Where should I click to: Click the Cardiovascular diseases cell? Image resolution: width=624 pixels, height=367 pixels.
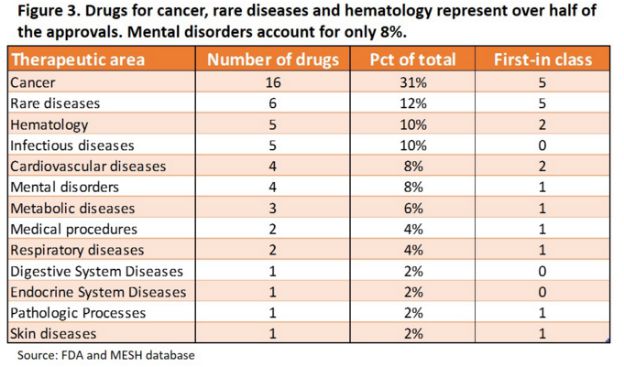coord(101,166)
